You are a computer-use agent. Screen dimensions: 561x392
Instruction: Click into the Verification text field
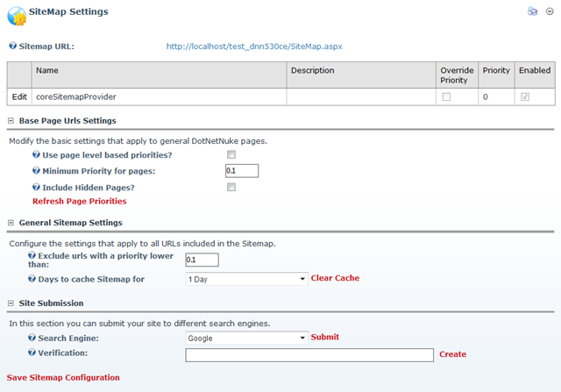309,355
